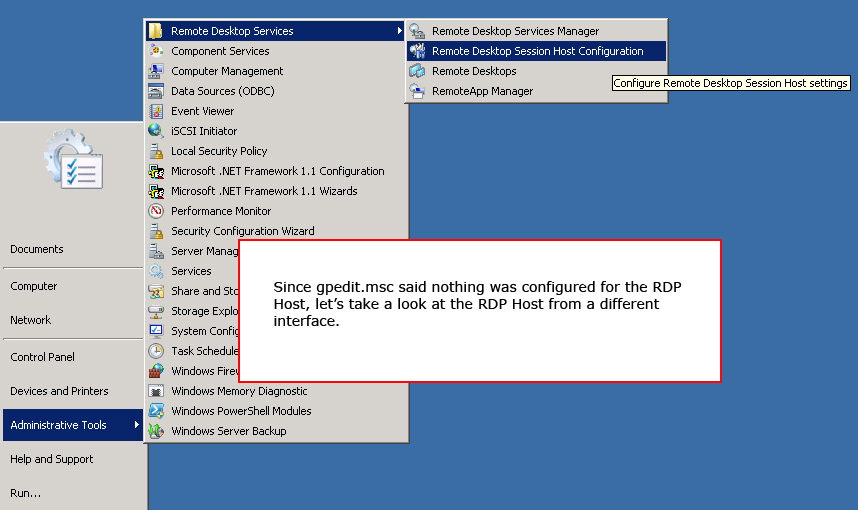The width and height of the screenshot is (858, 510).
Task: Click the .NET Framework 1.1 Configuration icon
Action: [156, 171]
